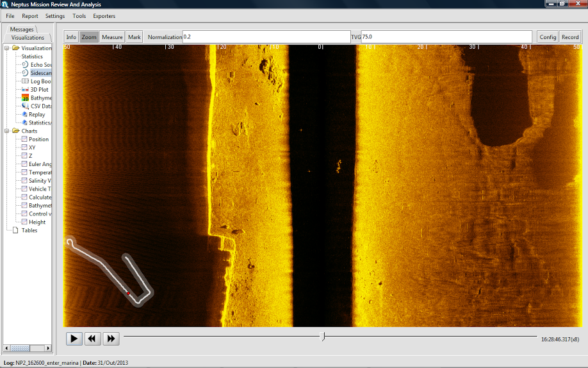Click the Position chart icon
Image resolution: width=588 pixels, height=368 pixels.
24,139
